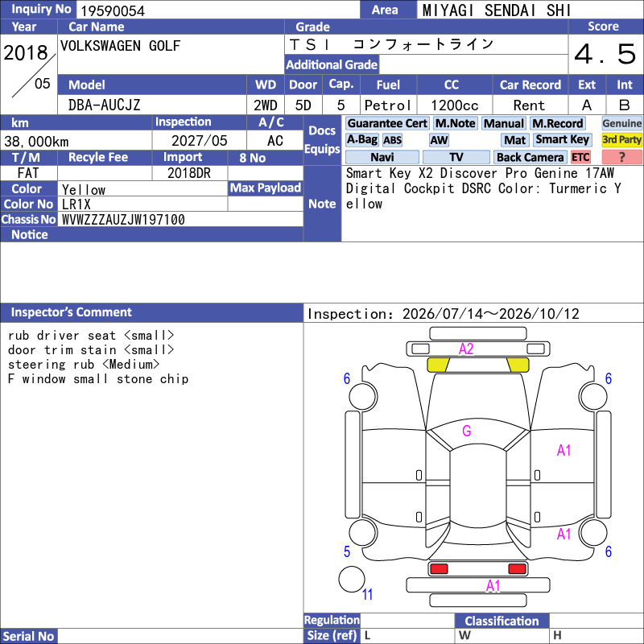Screen dimensions: 644x644
Task: Click the comment 'steering rub <Medium>'
Action: pos(84,365)
